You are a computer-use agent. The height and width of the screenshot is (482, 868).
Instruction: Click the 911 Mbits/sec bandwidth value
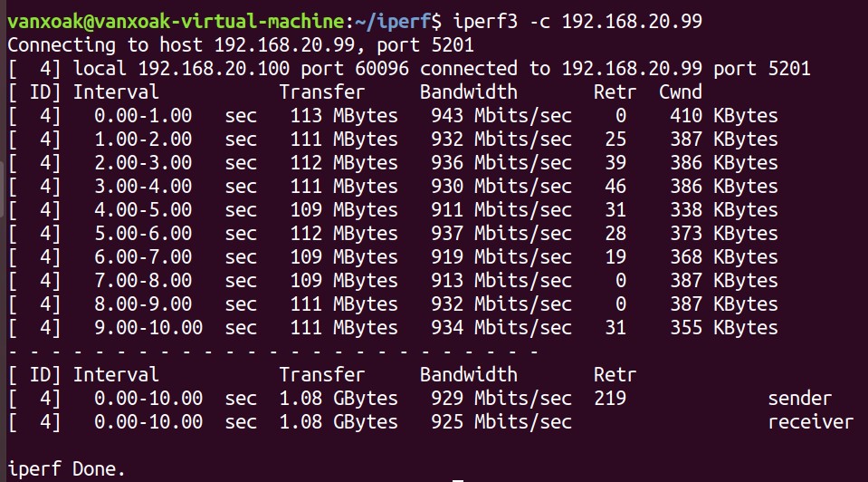point(495,209)
